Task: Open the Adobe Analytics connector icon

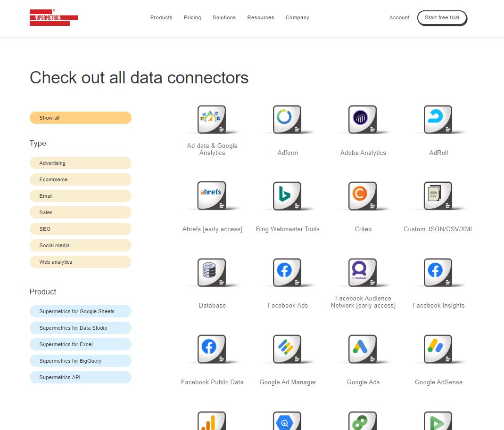Action: 363,119
